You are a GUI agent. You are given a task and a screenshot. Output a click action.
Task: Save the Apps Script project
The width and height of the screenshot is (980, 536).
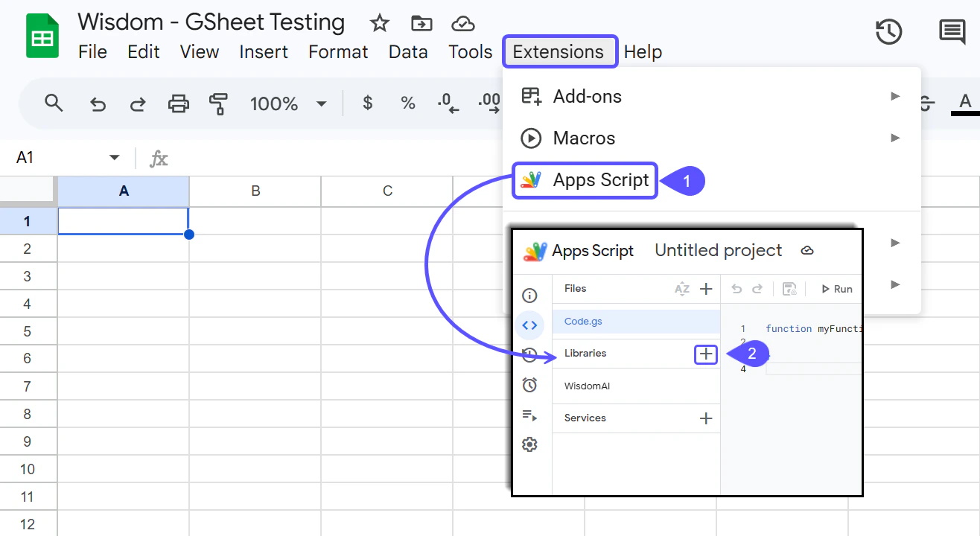[789, 289]
